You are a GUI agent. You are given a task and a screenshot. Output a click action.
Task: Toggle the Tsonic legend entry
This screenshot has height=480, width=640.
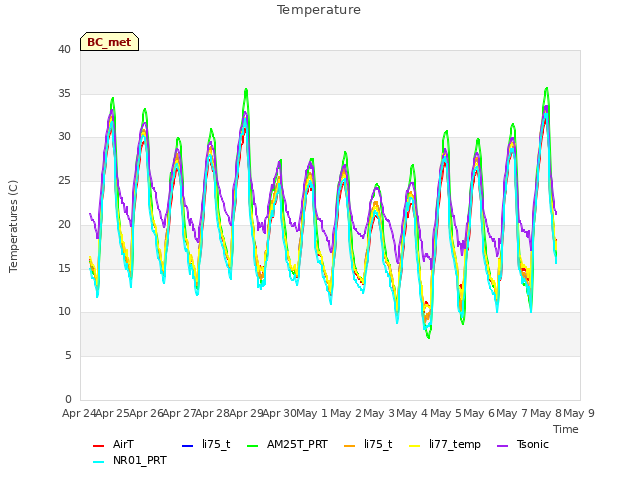coord(523,444)
